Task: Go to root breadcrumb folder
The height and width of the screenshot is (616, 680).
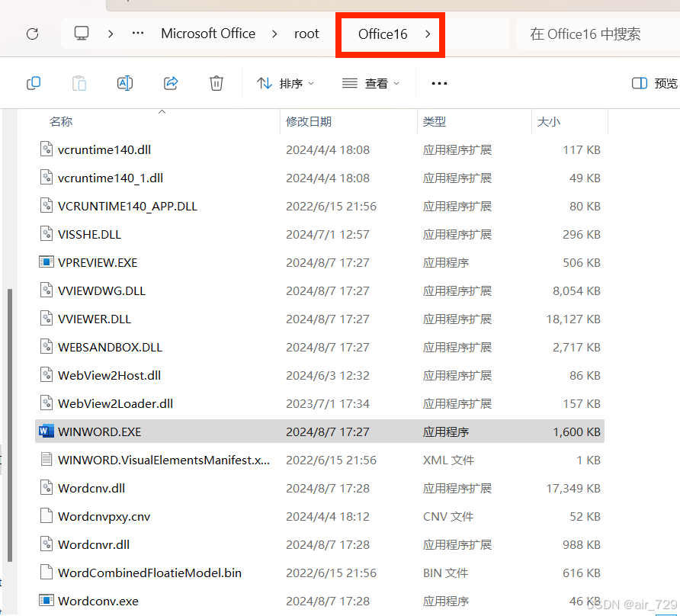Action: coord(306,34)
